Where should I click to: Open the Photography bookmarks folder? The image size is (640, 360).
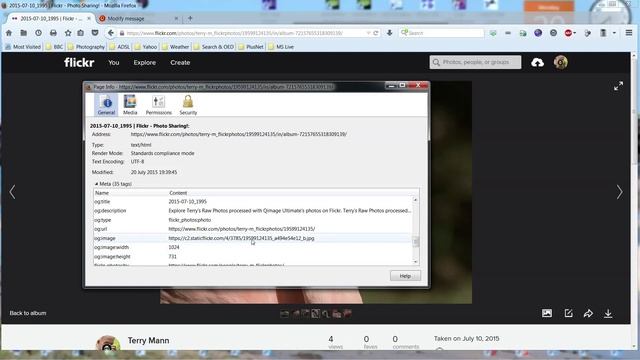87,47
